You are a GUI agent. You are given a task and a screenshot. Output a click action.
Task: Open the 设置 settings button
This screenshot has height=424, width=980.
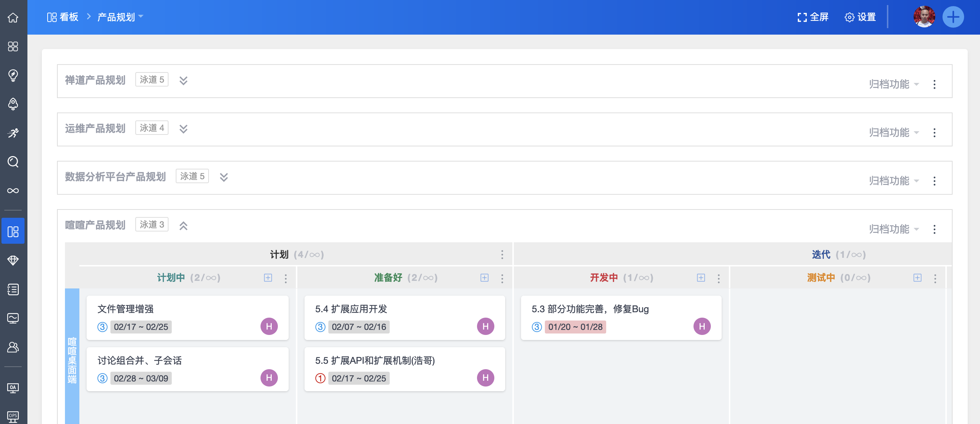coord(860,17)
